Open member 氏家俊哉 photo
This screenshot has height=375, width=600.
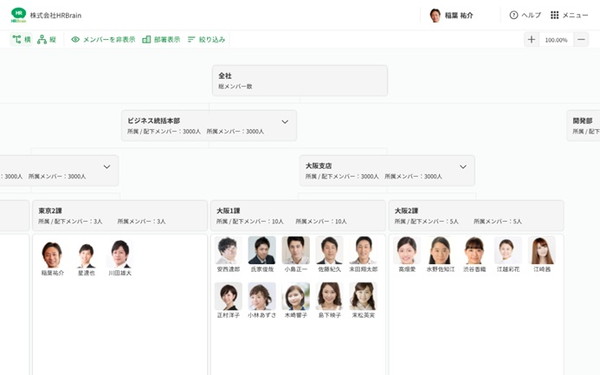262,250
